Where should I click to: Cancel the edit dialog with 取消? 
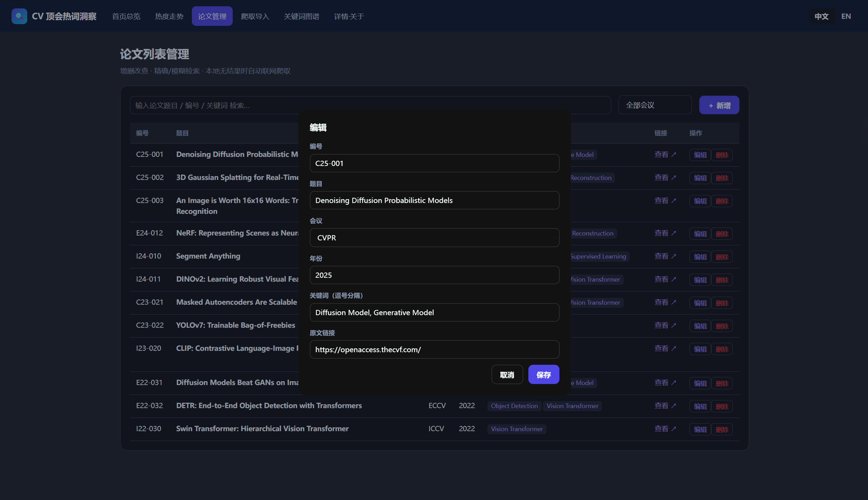coord(507,375)
